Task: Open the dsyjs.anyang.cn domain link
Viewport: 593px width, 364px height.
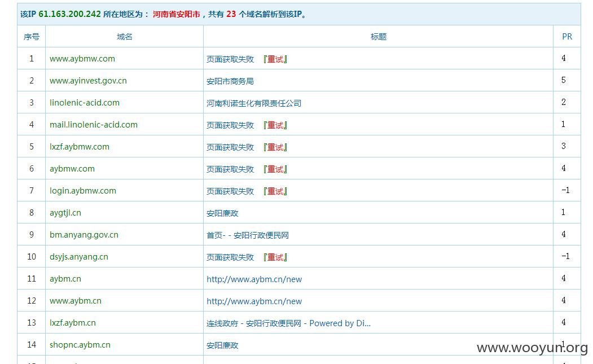Action: coord(78,257)
